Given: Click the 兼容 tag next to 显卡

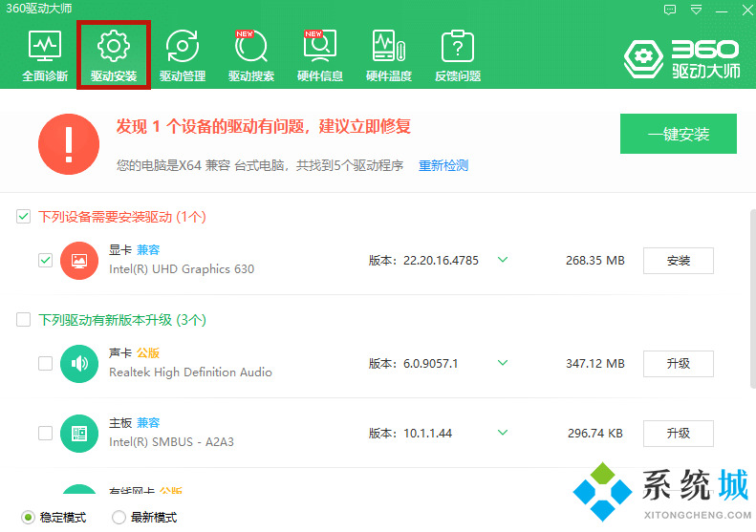Looking at the screenshot, I should pyautogui.click(x=148, y=250).
